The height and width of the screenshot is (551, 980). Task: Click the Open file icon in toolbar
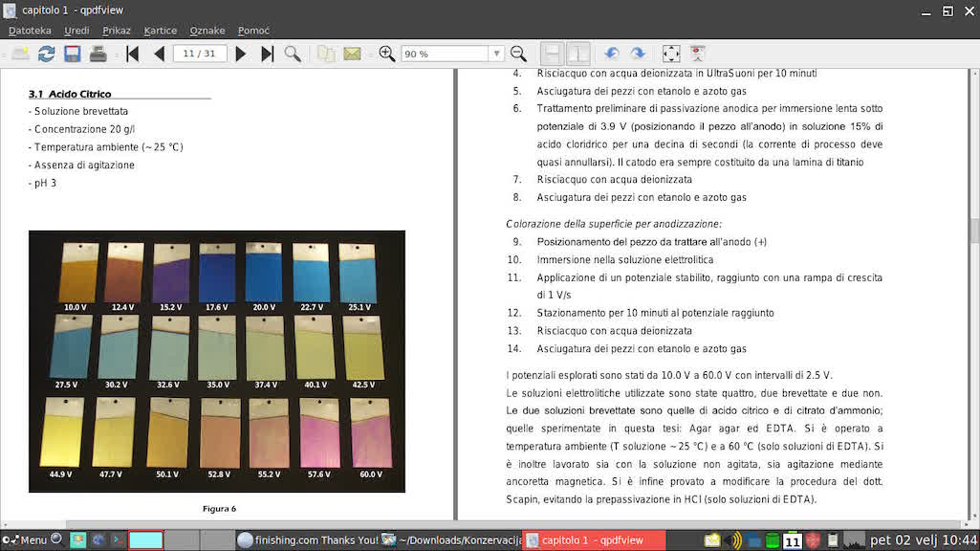[x=19, y=55]
